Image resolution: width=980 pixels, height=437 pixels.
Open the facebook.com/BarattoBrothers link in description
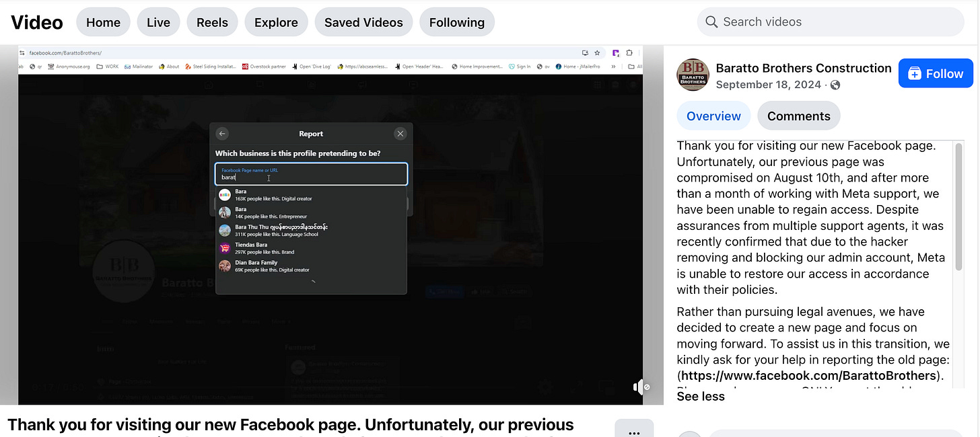808,376
